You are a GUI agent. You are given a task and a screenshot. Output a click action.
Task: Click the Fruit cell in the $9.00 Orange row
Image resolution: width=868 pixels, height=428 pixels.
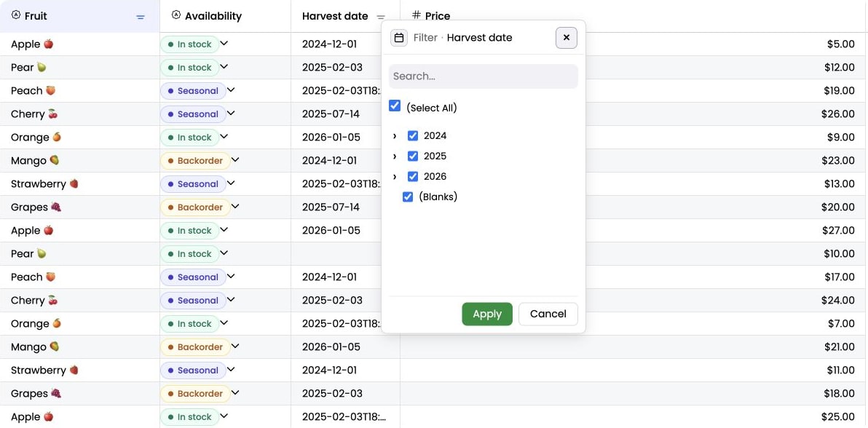pyautogui.click(x=79, y=138)
